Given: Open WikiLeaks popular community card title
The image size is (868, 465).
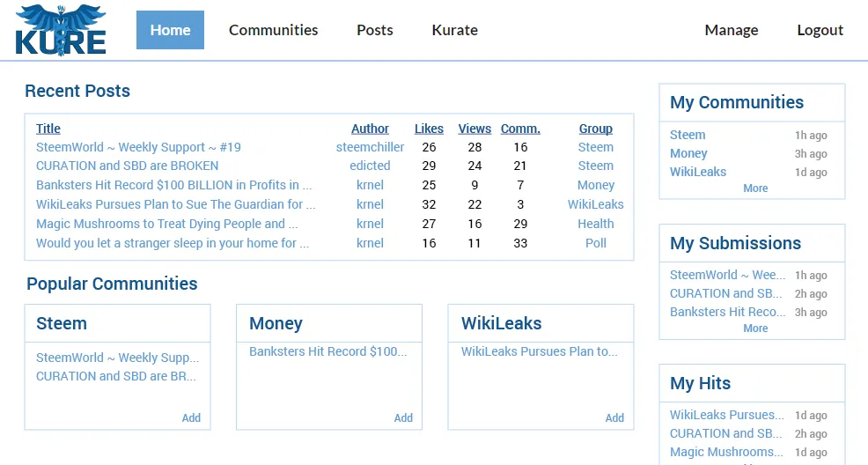Looking at the screenshot, I should pyautogui.click(x=502, y=323).
